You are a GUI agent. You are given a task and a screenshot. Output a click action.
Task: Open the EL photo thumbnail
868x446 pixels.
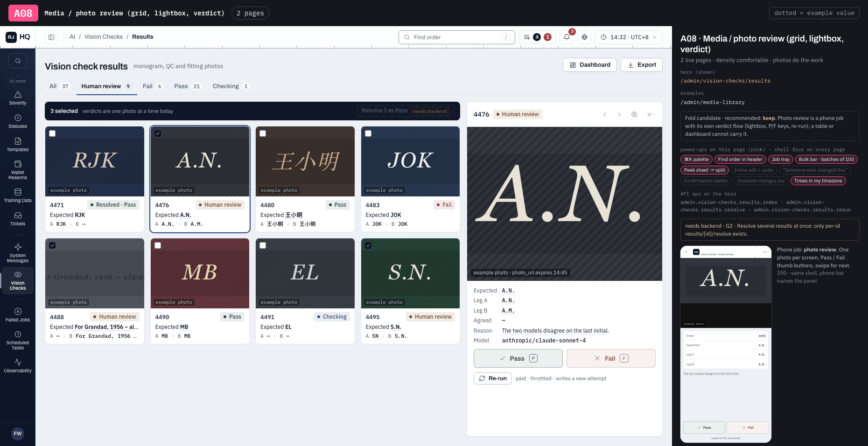pos(305,273)
